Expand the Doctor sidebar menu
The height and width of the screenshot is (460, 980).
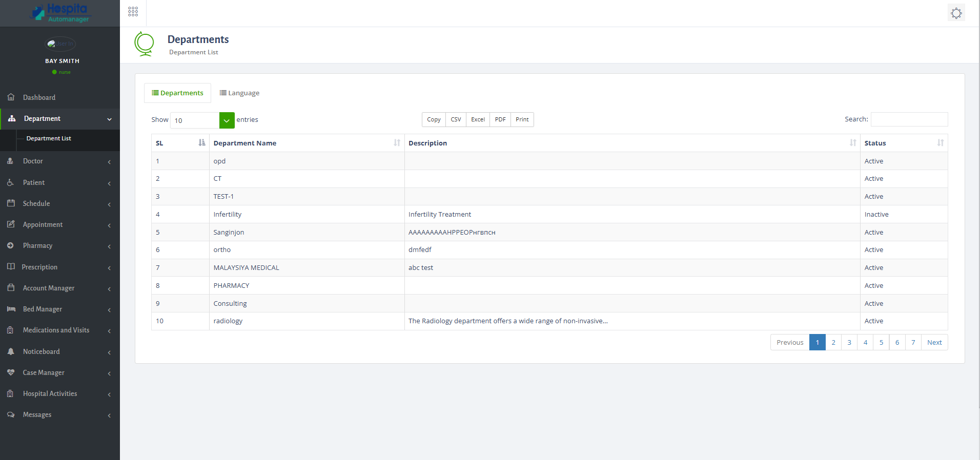[109, 162]
